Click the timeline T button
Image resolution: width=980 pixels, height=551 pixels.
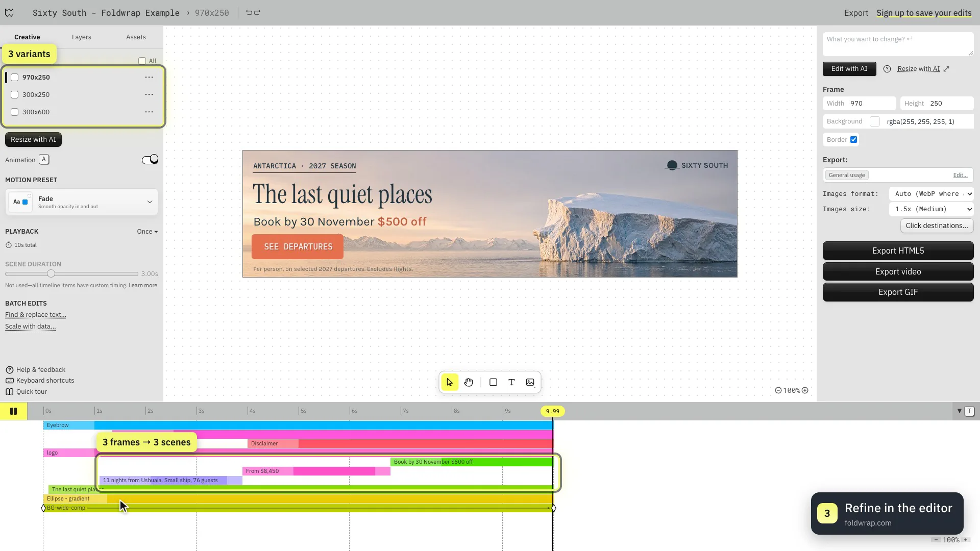969,411
